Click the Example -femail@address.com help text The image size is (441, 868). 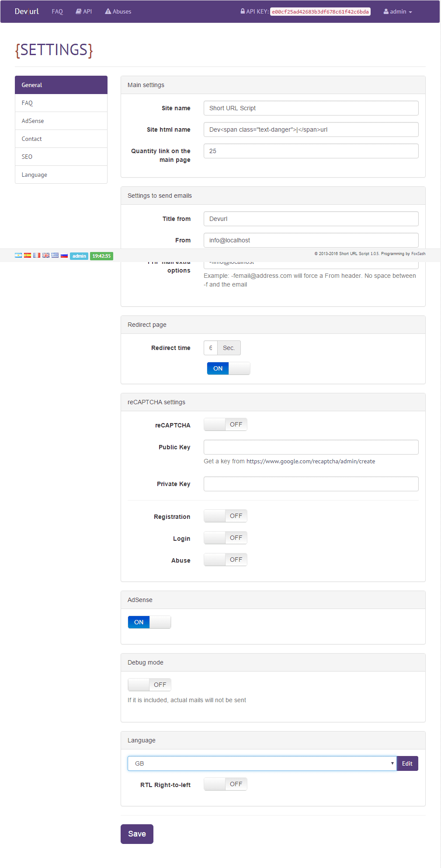click(310, 280)
